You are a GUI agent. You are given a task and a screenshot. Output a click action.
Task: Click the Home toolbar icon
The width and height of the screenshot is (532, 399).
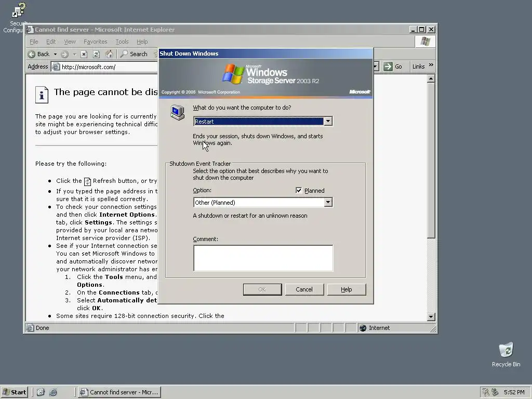tap(109, 54)
